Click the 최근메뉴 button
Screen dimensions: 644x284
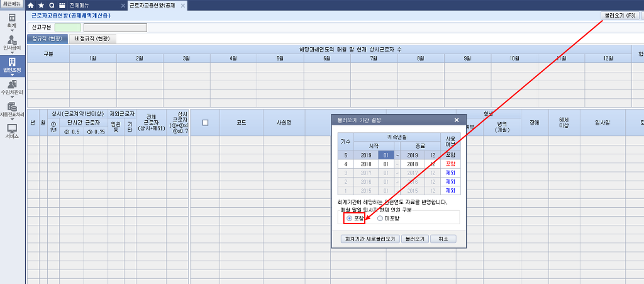pos(12,4)
